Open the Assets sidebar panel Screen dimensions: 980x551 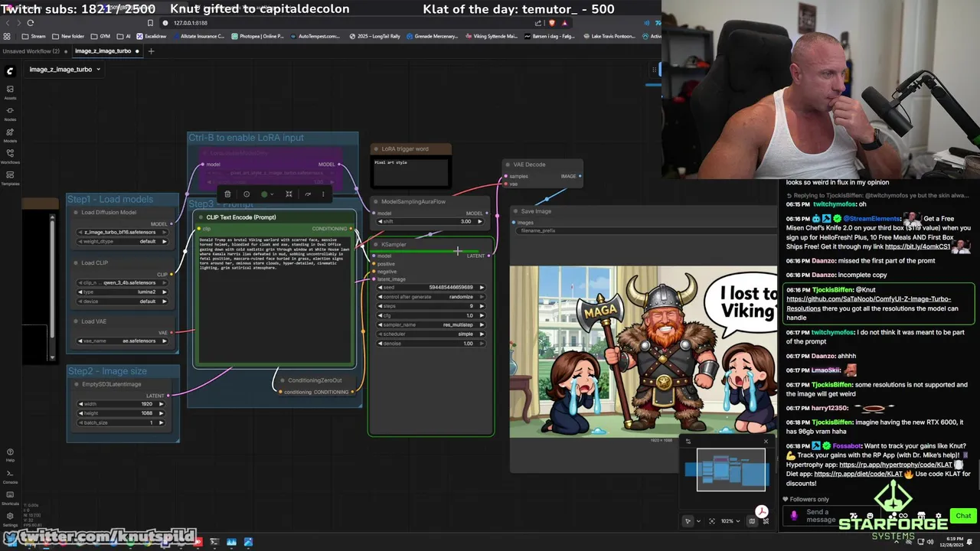tap(10, 91)
